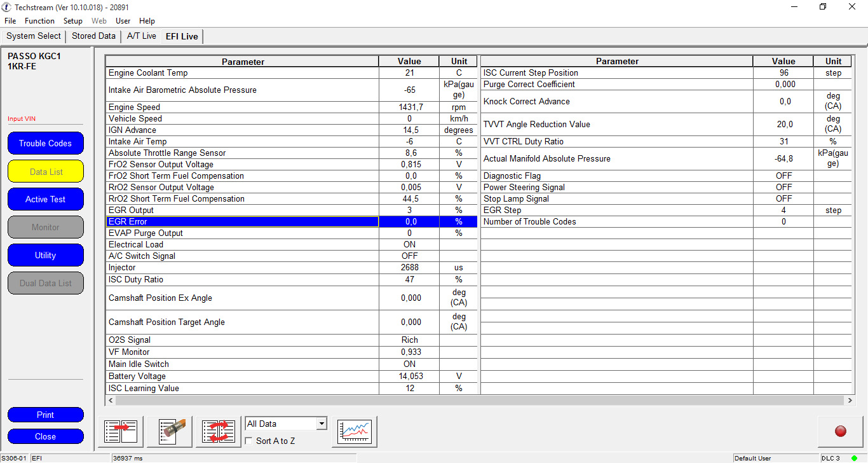Click the highlighted EGR Error row
Screen dimensions: 868x463
(291, 222)
